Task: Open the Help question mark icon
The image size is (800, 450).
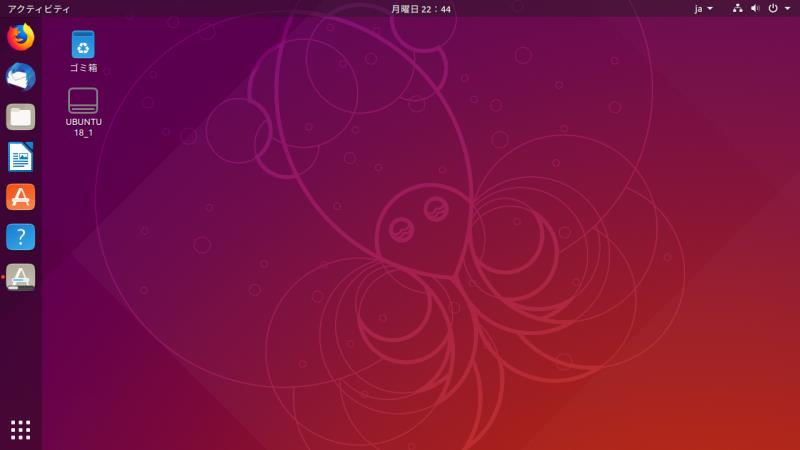Action: click(x=20, y=237)
